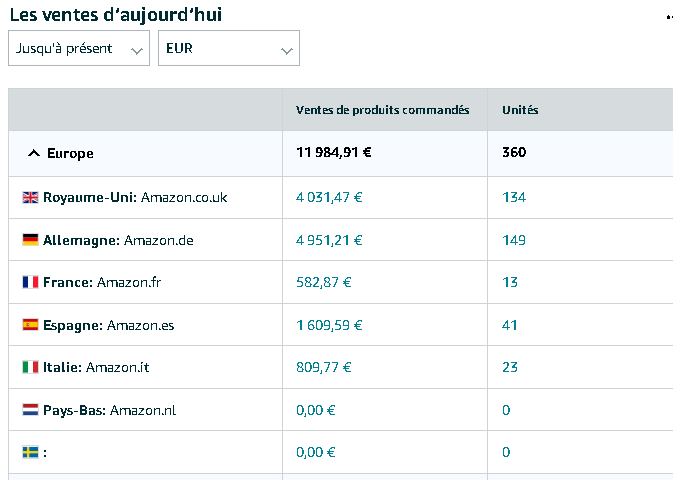Click Espagne sales amount 1 609,59 €
The image size is (673, 480).
pos(329,325)
